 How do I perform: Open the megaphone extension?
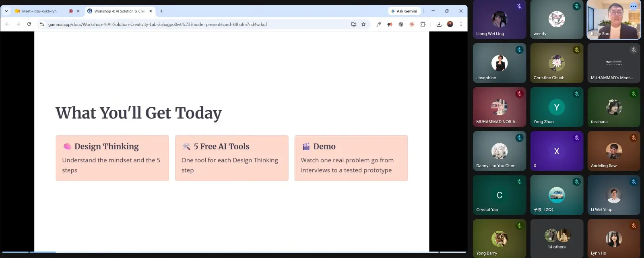click(x=390, y=24)
